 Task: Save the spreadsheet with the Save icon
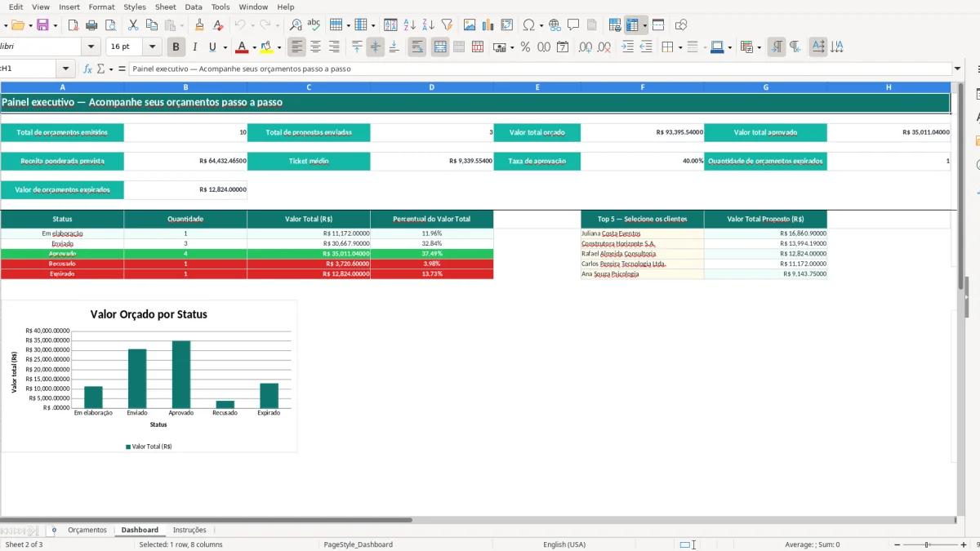pos(42,25)
